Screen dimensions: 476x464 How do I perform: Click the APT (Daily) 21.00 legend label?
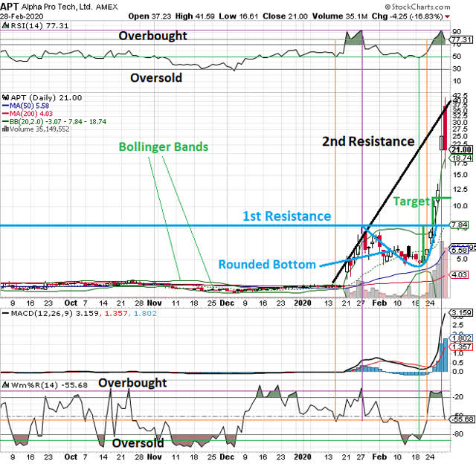click(x=46, y=97)
